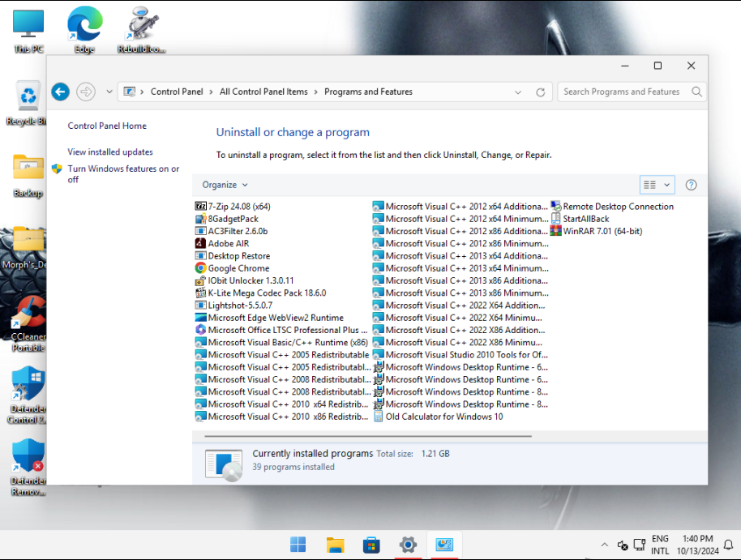Viewport: 741px width, 560px height.
Task: Open Settings gear in the taskbar
Action: tap(408, 545)
